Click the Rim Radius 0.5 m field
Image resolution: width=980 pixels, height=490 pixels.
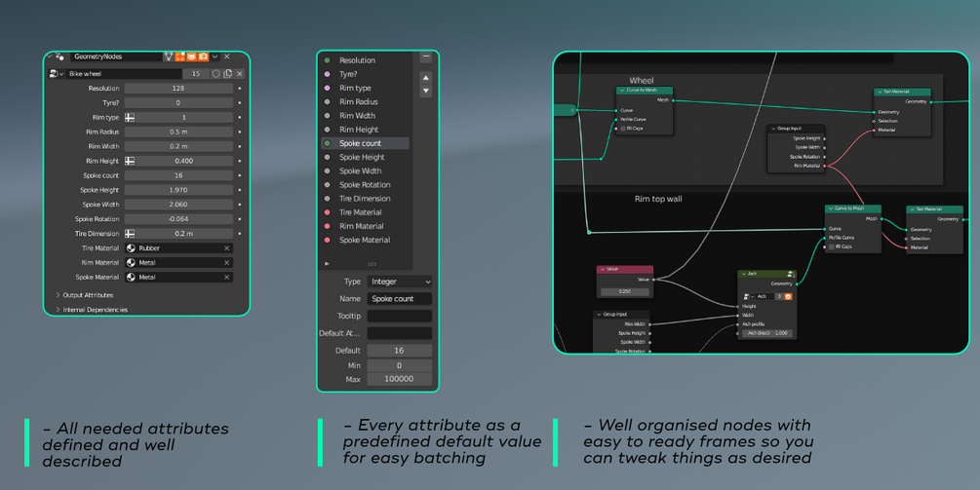coord(178,132)
